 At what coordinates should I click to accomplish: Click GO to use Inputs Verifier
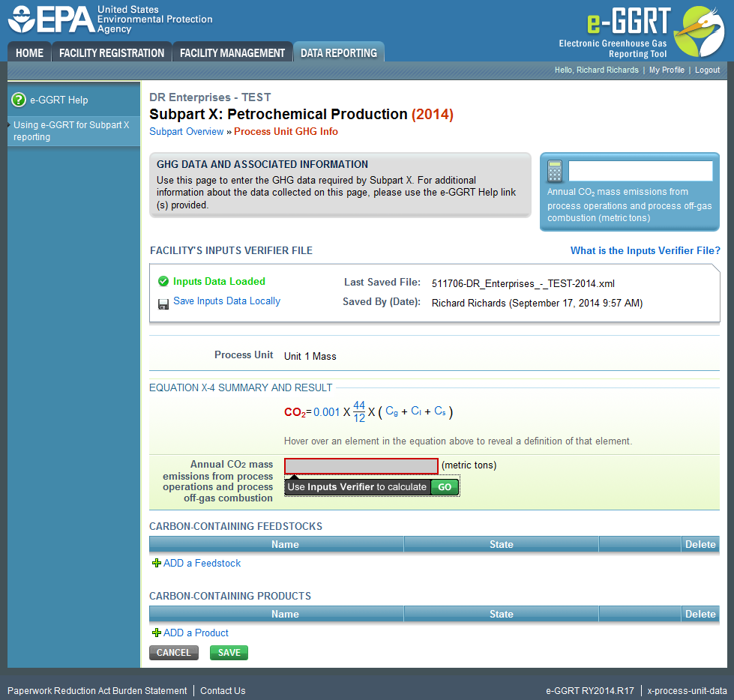coord(445,487)
